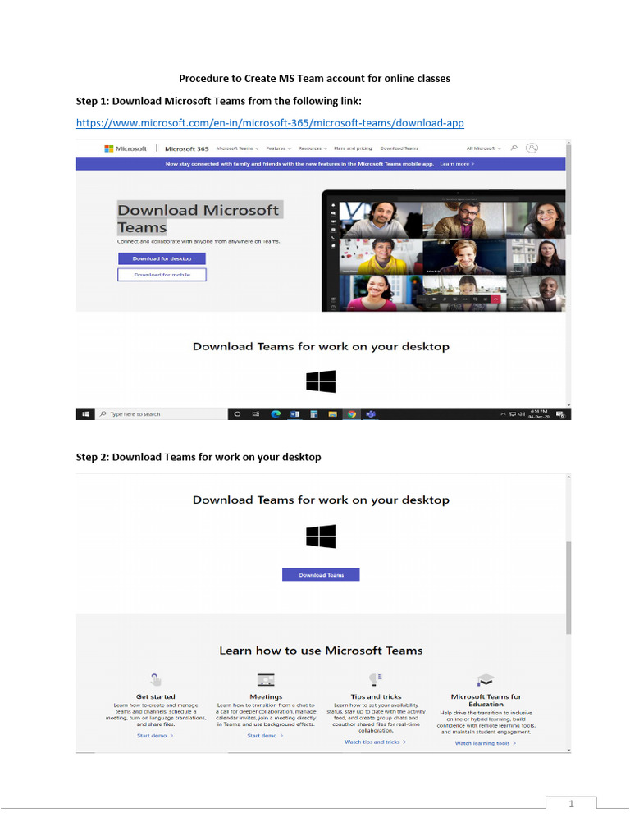Click the network icon in system tray
The height and width of the screenshot is (840, 630).
coord(512,414)
